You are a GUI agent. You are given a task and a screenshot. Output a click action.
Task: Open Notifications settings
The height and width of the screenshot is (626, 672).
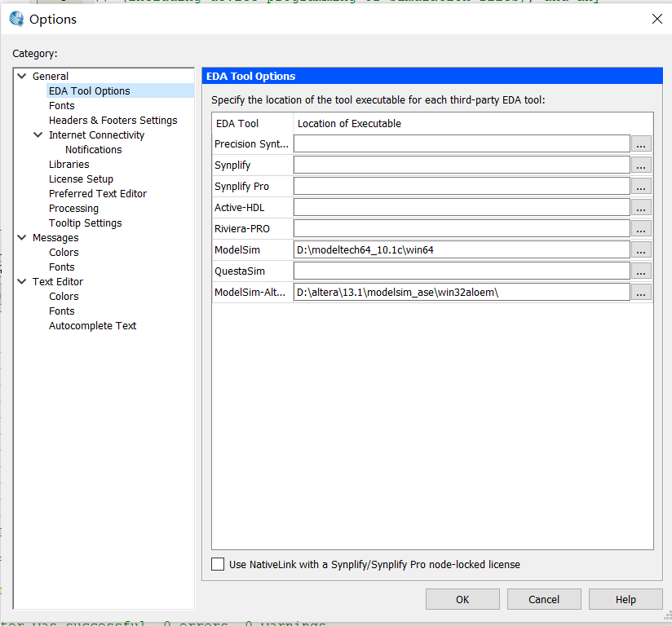(x=94, y=149)
